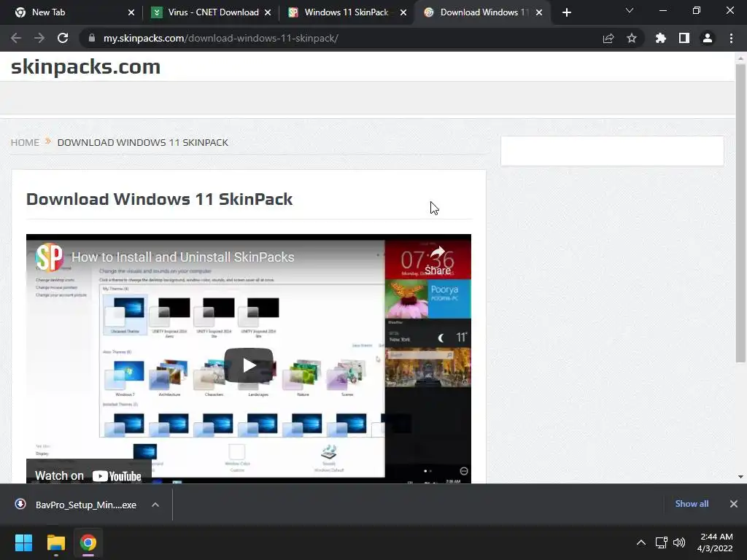The image size is (747, 560).
Task: Reload the skinpacks page
Action: [x=63, y=38]
